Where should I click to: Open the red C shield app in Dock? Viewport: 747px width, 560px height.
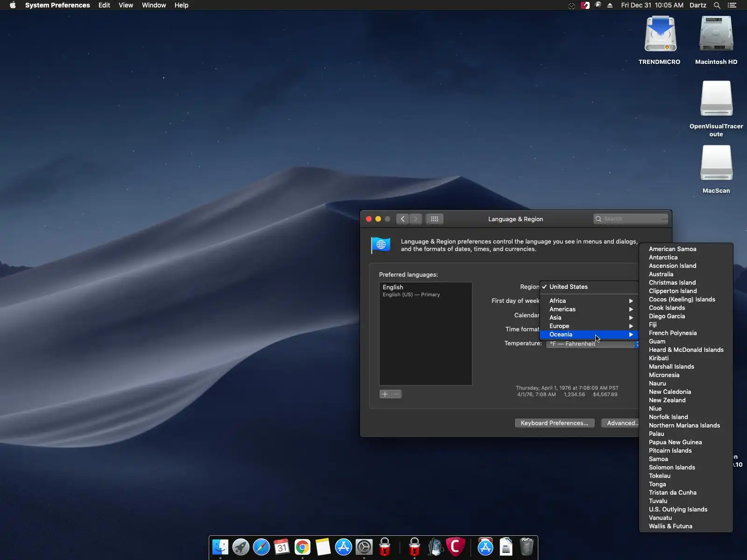pos(456,547)
